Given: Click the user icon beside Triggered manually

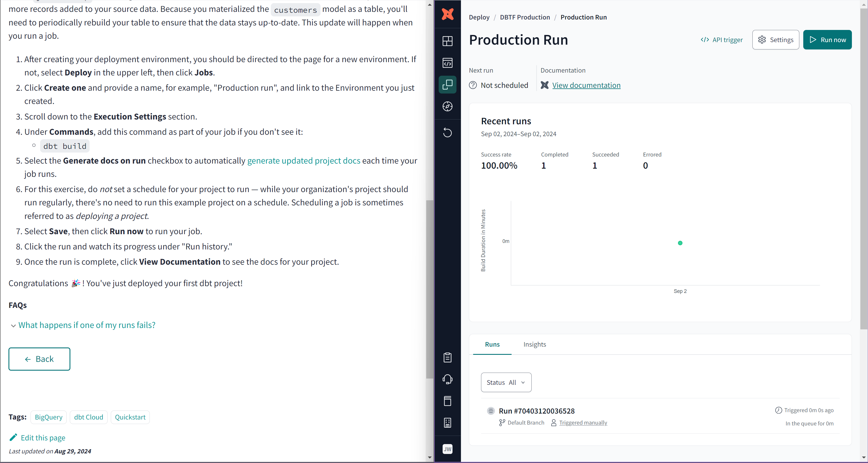Looking at the screenshot, I should 554,423.
